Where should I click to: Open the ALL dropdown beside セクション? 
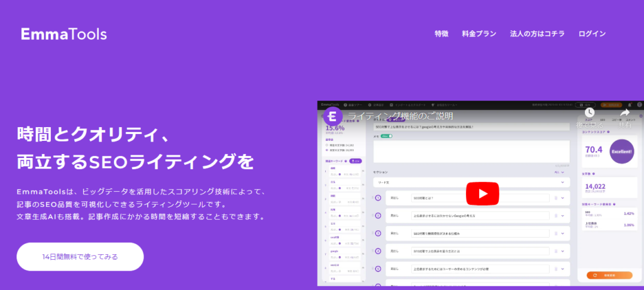tap(559, 172)
